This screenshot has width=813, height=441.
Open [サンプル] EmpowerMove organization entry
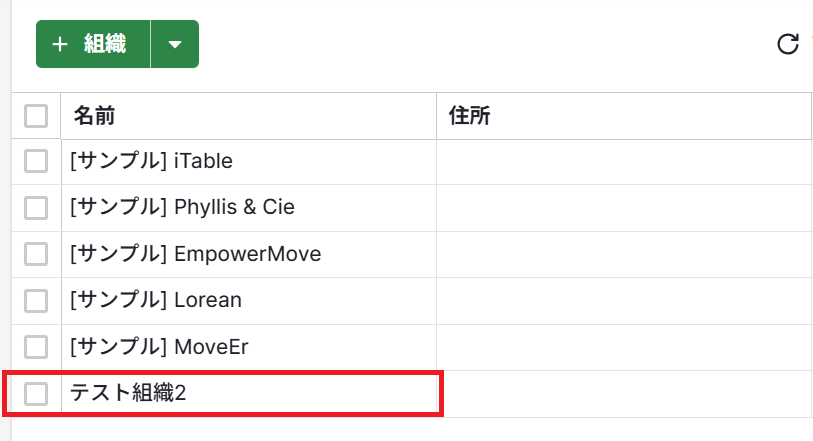click(195, 254)
